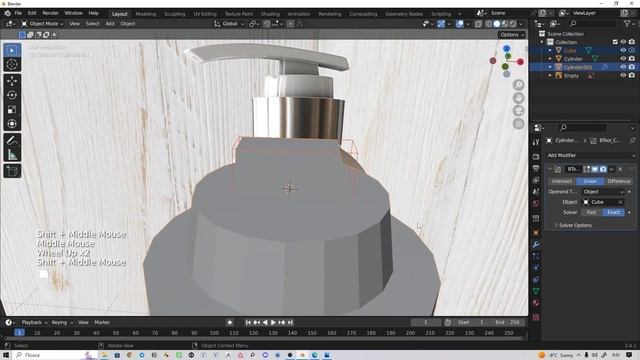Expand the Solver Options section
Image resolution: width=640 pixels, height=360 pixels.
(x=575, y=225)
